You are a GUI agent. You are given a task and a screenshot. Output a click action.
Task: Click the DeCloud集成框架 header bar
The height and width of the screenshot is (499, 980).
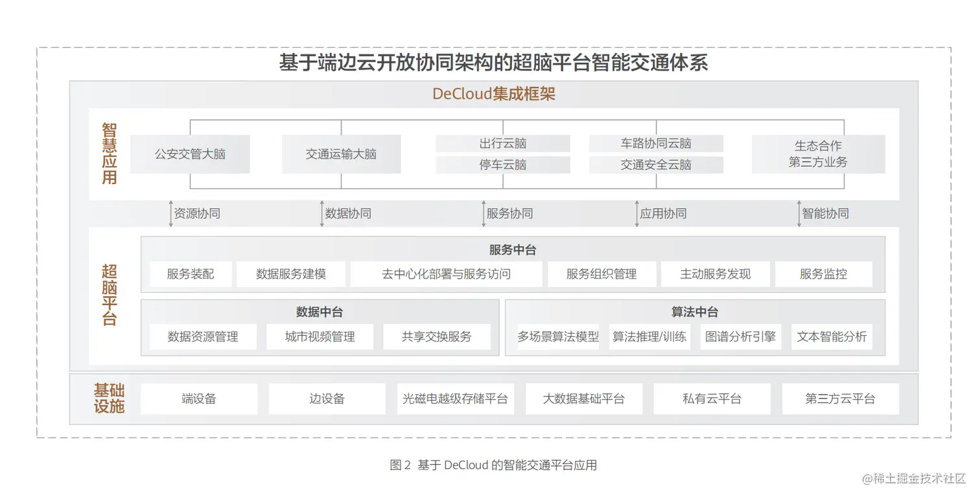pos(494,94)
